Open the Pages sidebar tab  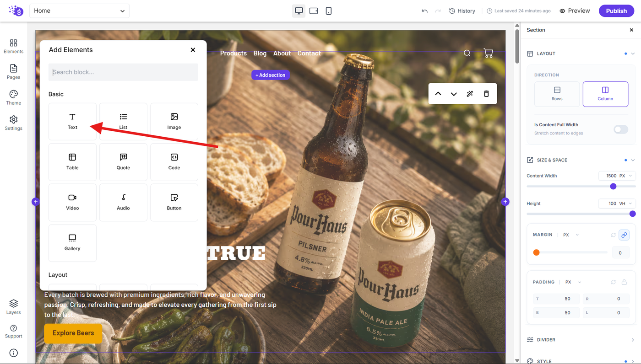(13, 72)
